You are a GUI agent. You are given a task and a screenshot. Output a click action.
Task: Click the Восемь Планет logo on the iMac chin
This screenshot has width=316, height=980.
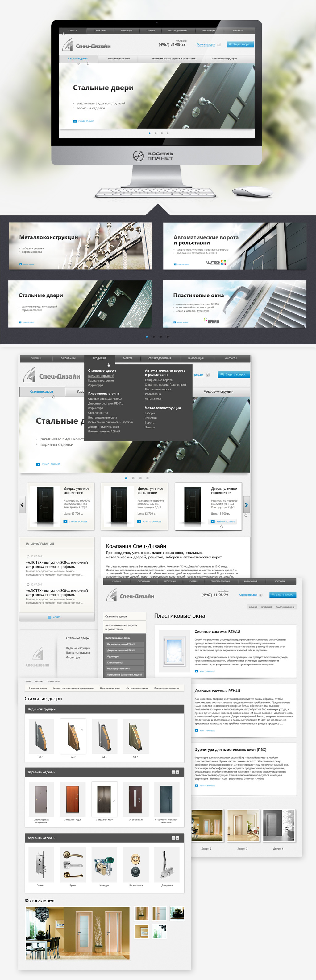coord(153,156)
